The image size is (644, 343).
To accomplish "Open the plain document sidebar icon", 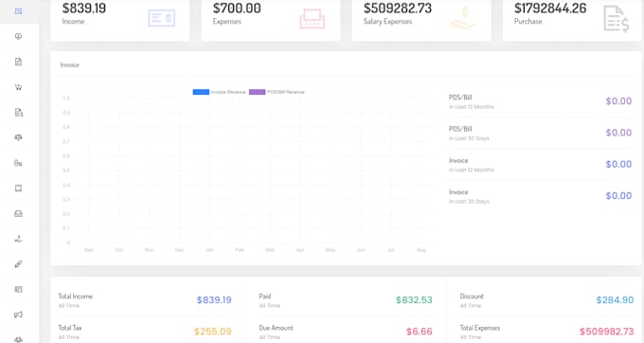I will click(19, 62).
